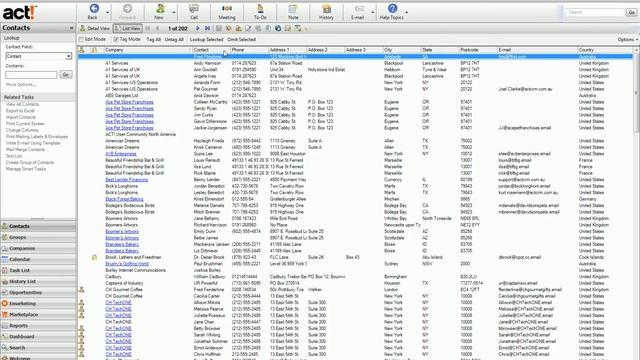Toggle the Tag Mode checkbox
Screen dimensions: 640x360
[x=116, y=40]
